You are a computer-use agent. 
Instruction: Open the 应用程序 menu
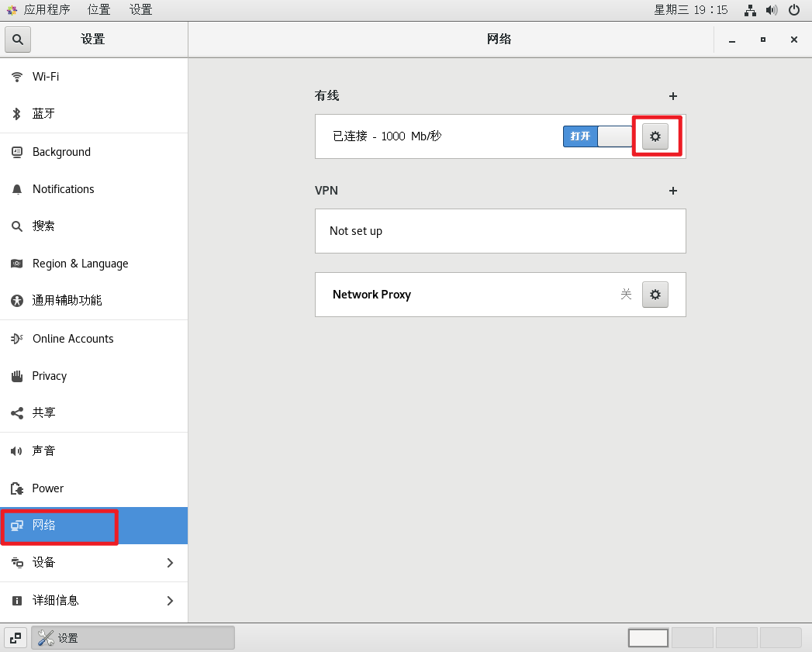point(47,10)
